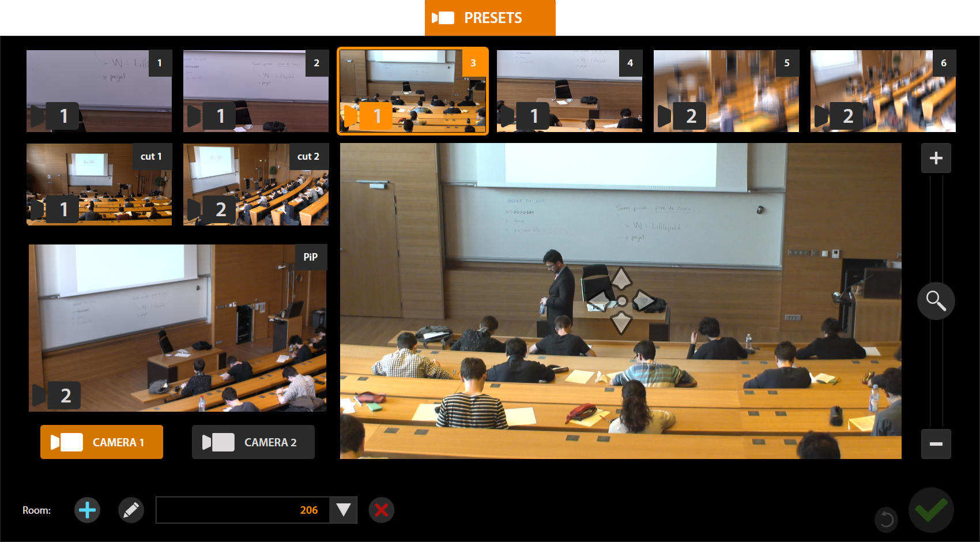The height and width of the screenshot is (542, 980).
Task: Switch to Camera 1
Action: tap(101, 442)
